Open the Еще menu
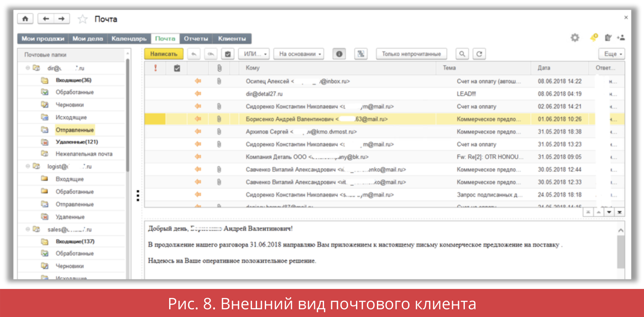This screenshot has width=644, height=317. pos(611,54)
